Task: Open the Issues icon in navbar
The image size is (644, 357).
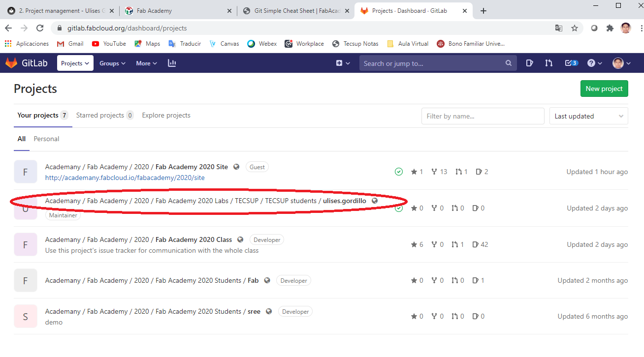Action: 529,63
